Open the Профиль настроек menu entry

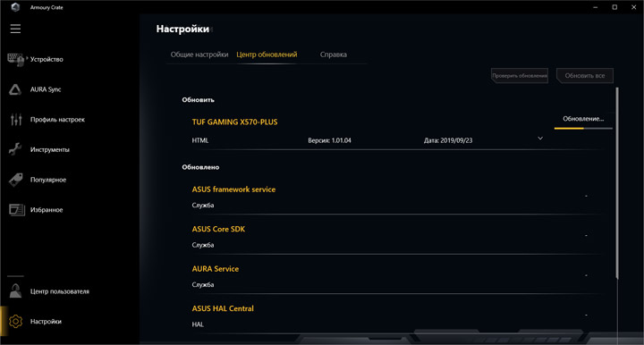[x=57, y=120]
